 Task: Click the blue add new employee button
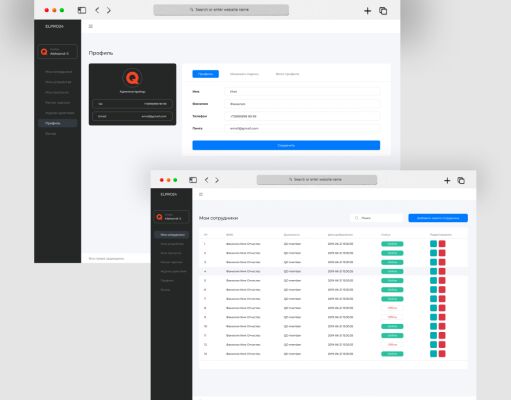[438, 218]
